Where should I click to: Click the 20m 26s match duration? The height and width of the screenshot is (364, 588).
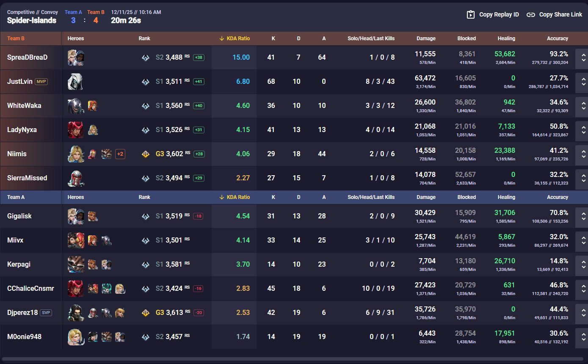126,20
